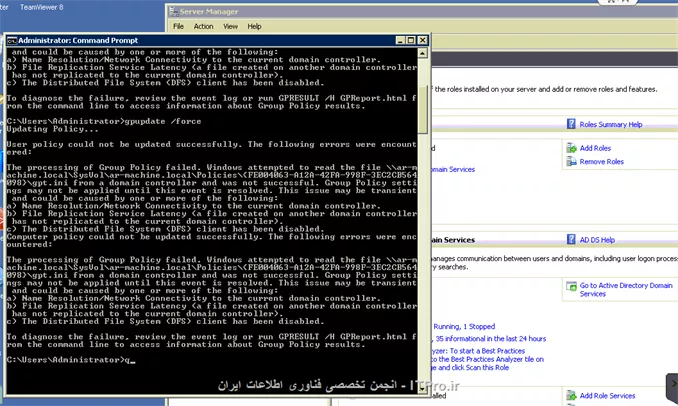Click the Server Manager title bar text
The width and height of the screenshot is (678, 406).
pos(209,12)
